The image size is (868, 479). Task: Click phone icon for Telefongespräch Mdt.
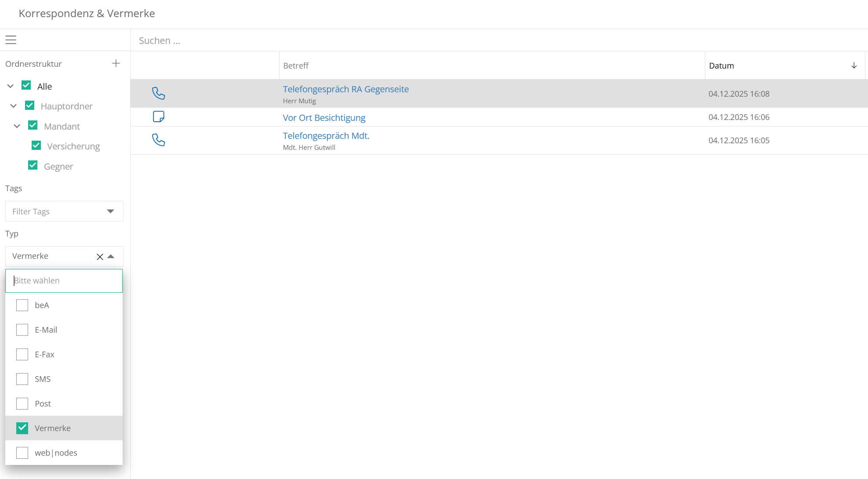click(158, 140)
